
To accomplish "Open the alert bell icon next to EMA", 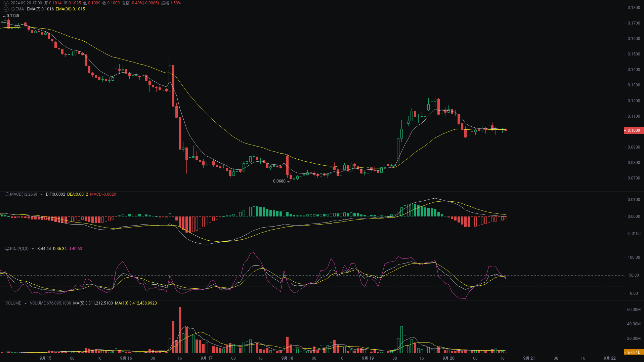I will [13, 9].
